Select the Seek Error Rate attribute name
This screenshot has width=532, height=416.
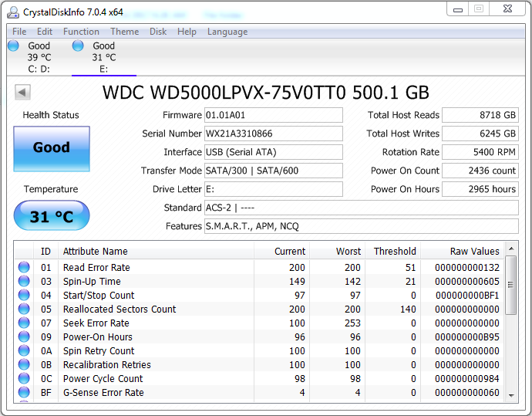click(x=96, y=323)
